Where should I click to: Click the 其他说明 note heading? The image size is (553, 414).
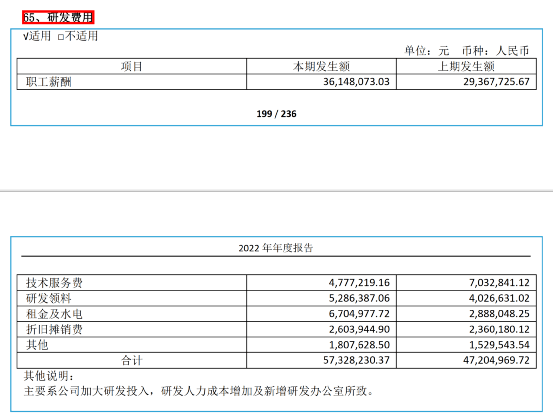(49, 376)
